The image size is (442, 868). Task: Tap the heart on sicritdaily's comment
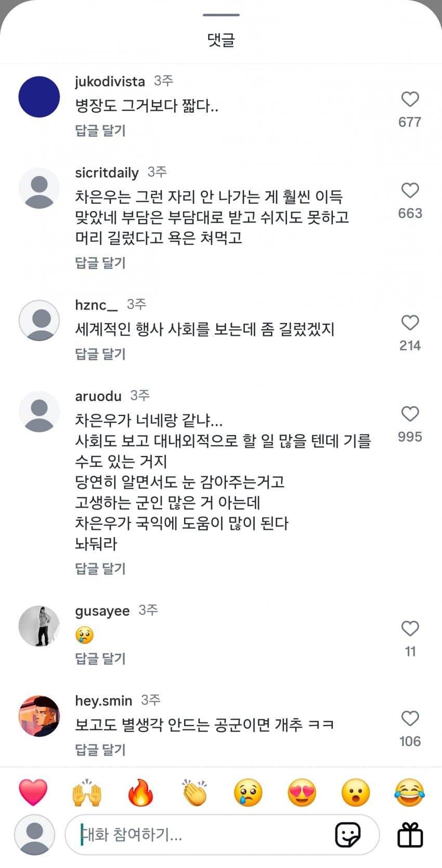point(410,190)
